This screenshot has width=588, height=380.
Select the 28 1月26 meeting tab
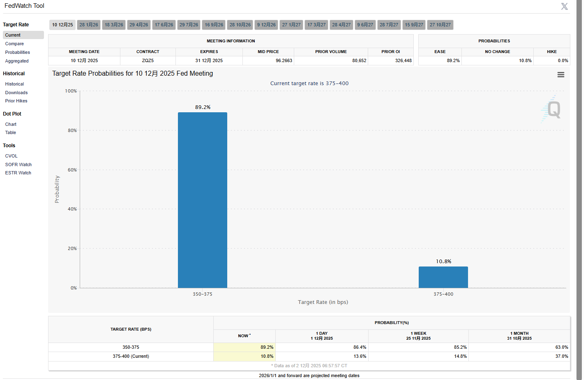click(x=89, y=25)
